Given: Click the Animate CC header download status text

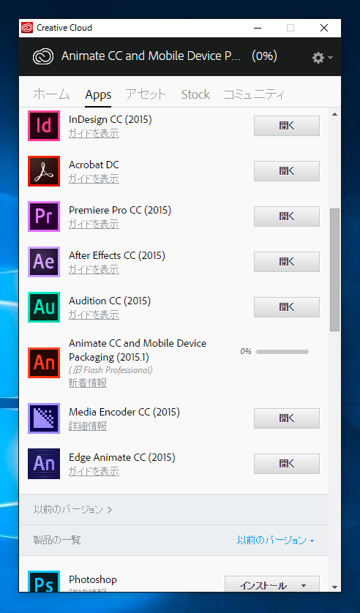Looking at the screenshot, I should [169, 56].
